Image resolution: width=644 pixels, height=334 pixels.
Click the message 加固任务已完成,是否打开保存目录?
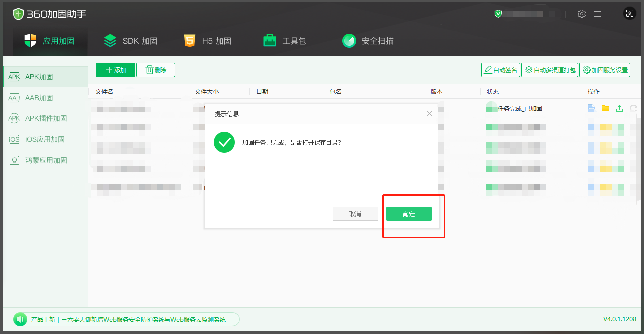[x=292, y=142]
